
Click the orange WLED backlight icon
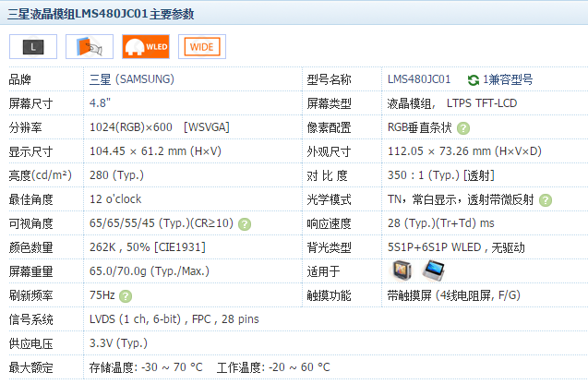146,47
